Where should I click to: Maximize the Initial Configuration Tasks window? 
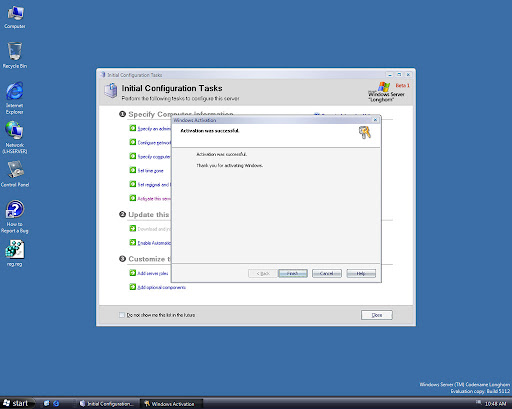click(x=399, y=75)
